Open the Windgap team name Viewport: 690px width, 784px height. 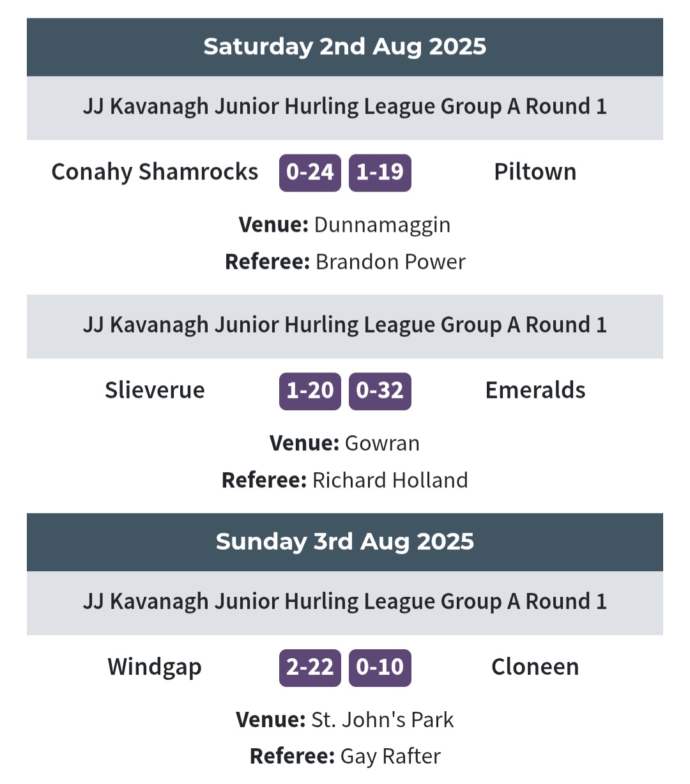(155, 667)
